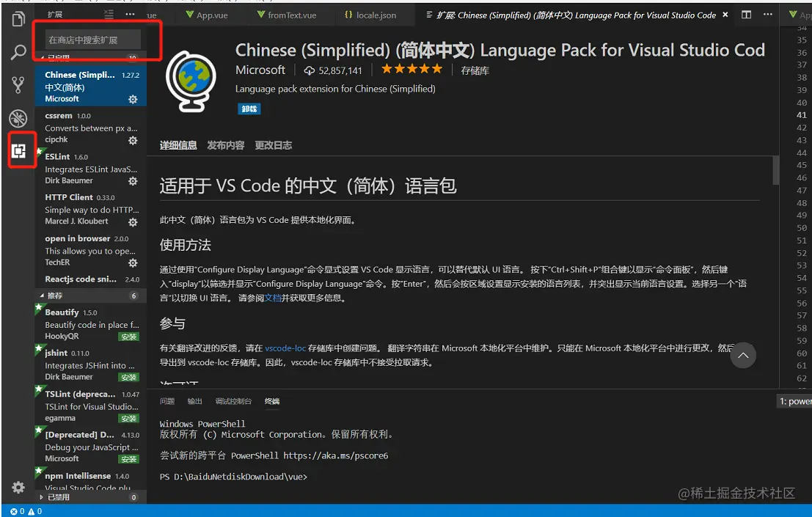Click gear icon for ESLint extension

point(133,181)
